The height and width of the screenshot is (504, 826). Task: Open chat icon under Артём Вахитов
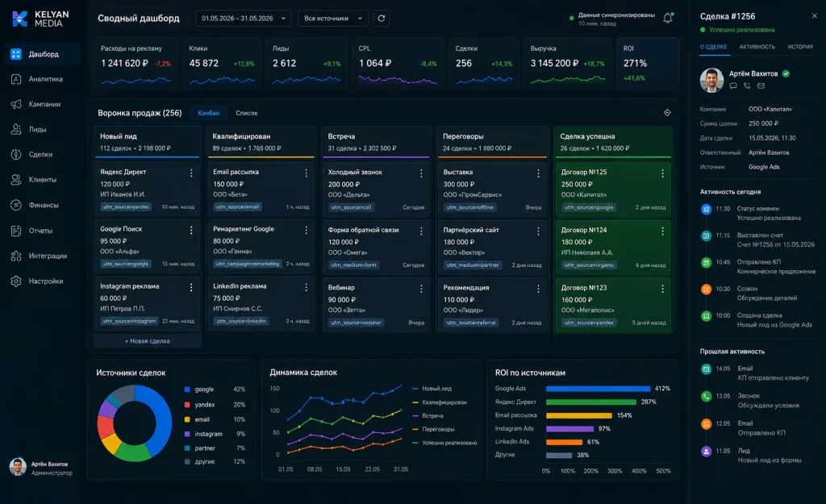(732, 85)
